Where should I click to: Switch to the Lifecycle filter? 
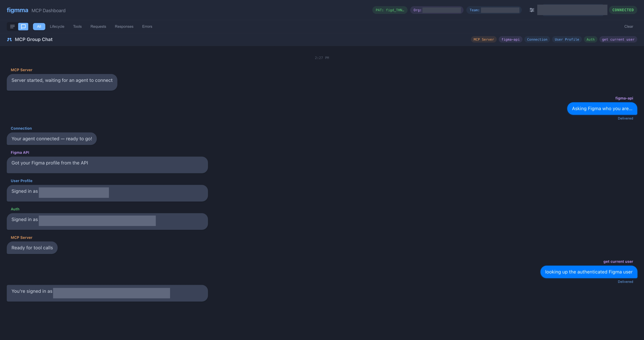click(57, 27)
